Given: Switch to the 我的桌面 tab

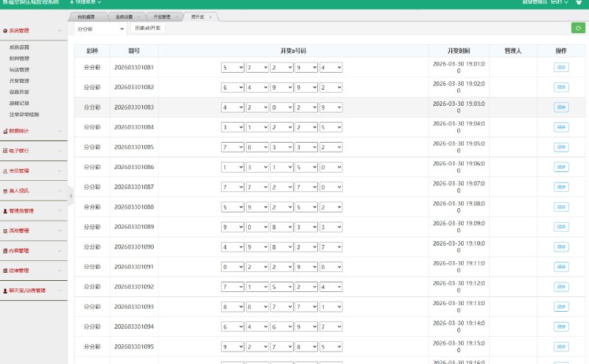Looking at the screenshot, I should pos(87,16).
